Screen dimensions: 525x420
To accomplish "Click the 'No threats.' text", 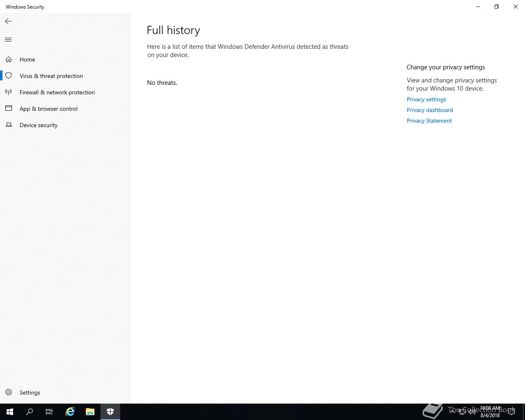I will [x=162, y=83].
